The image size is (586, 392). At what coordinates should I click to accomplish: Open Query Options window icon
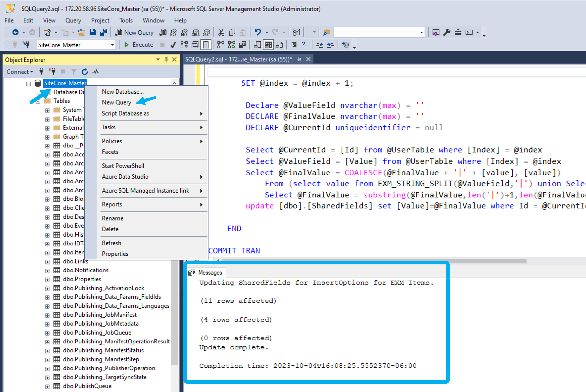pos(195,45)
